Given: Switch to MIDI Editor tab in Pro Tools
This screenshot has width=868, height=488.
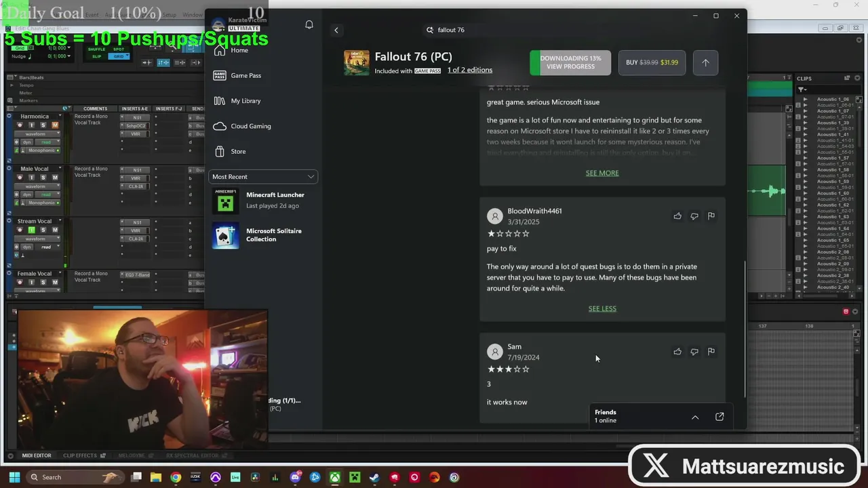Looking at the screenshot, I should click(x=37, y=455).
